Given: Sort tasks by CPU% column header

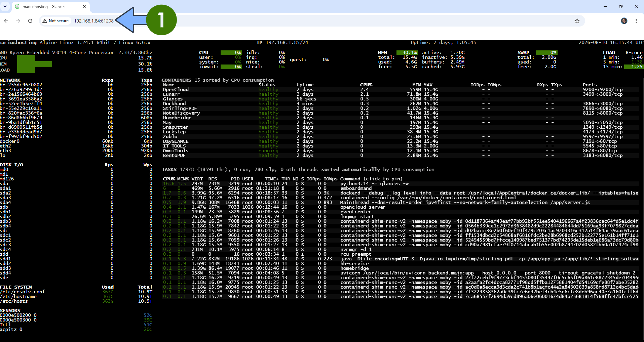Looking at the screenshot, I should tap(169, 179).
